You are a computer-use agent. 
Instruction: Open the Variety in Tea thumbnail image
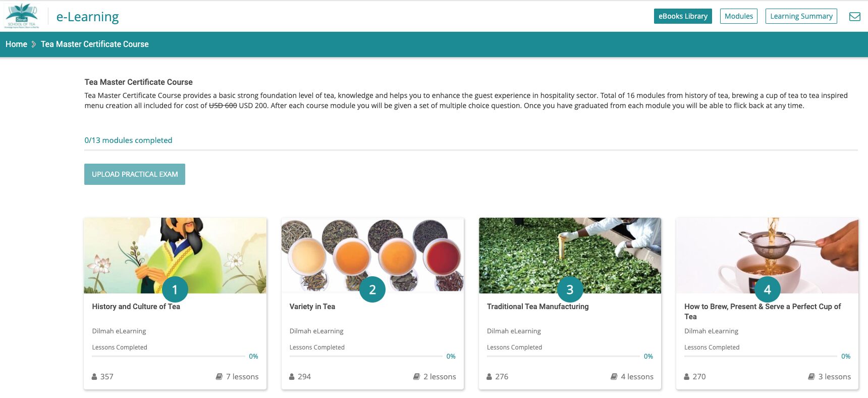click(372, 247)
